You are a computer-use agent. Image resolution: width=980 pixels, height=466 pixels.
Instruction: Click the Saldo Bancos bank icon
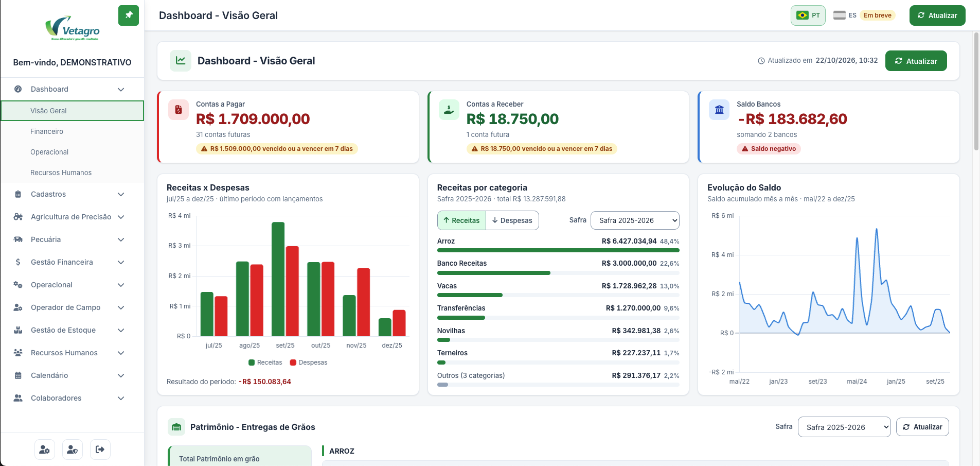pyautogui.click(x=719, y=110)
